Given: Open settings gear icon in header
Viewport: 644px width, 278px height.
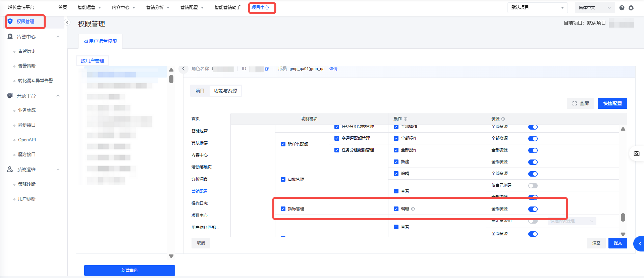Looking at the screenshot, I should [631, 8].
